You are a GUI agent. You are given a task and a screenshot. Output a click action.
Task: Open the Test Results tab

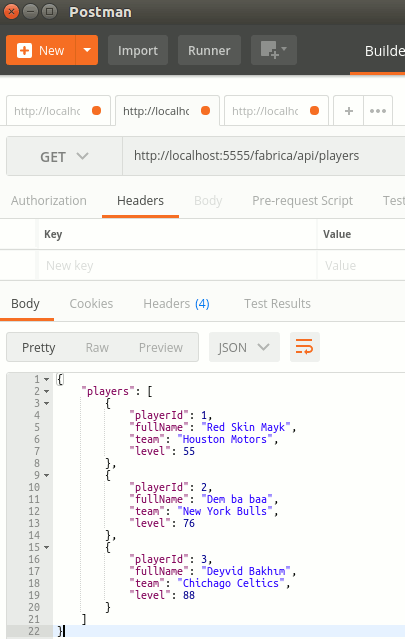point(277,304)
